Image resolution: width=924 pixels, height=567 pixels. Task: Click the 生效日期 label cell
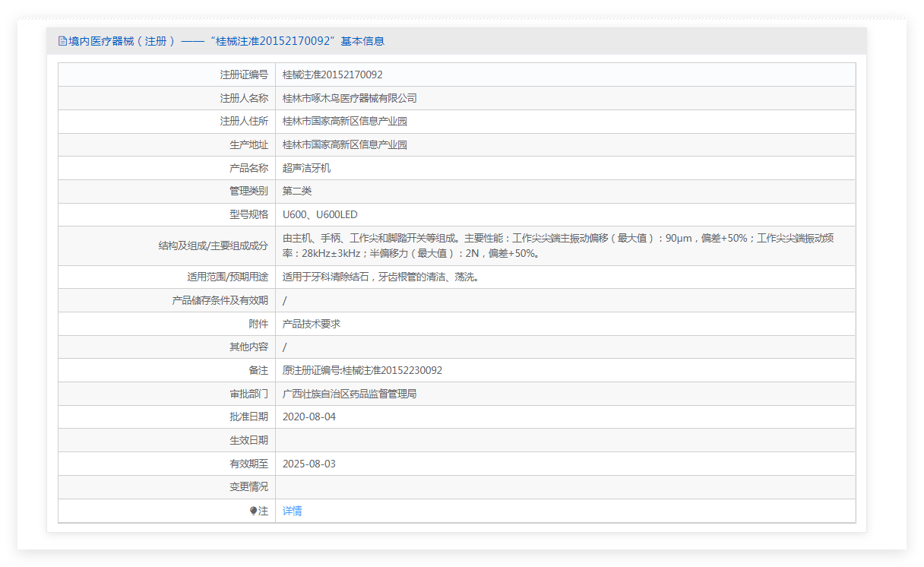point(167,440)
